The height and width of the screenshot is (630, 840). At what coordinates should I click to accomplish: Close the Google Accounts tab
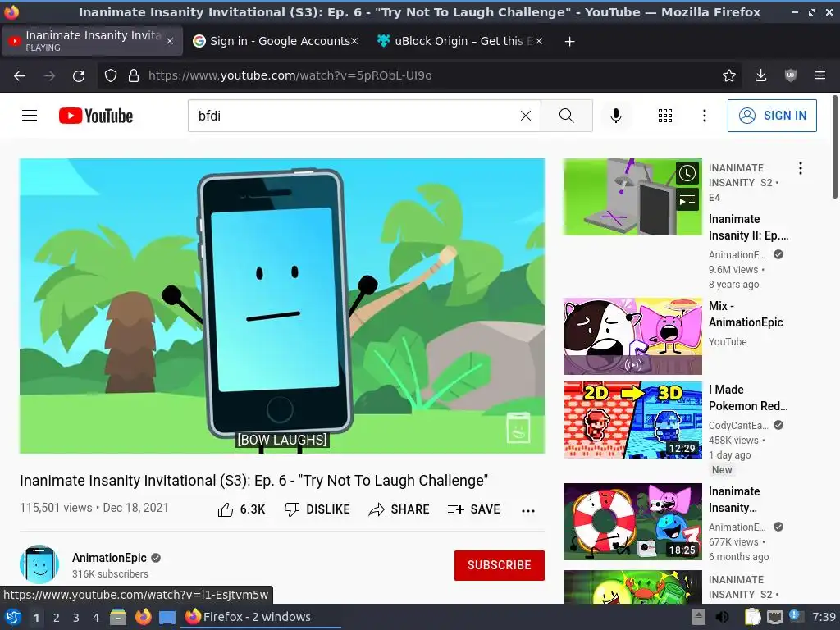click(354, 41)
